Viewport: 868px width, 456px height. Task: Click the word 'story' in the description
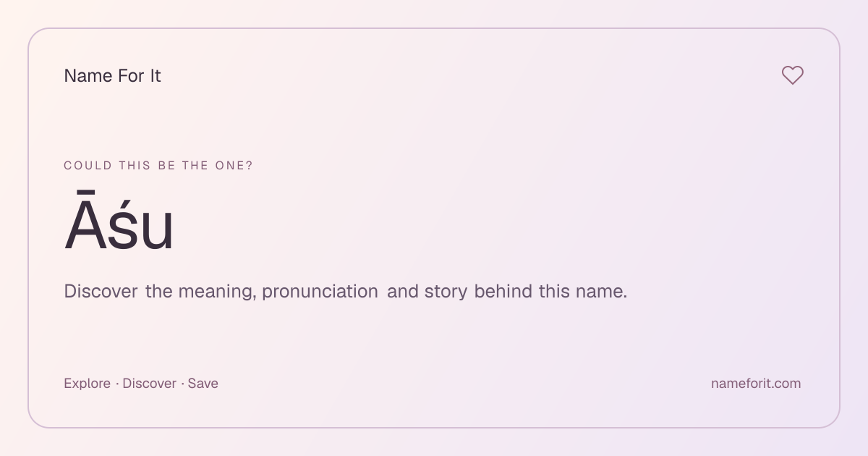click(446, 292)
